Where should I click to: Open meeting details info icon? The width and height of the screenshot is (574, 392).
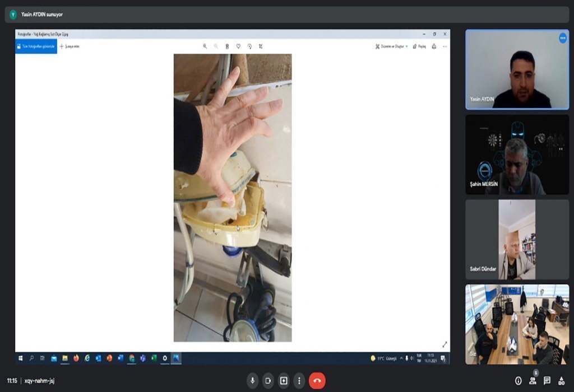click(518, 381)
